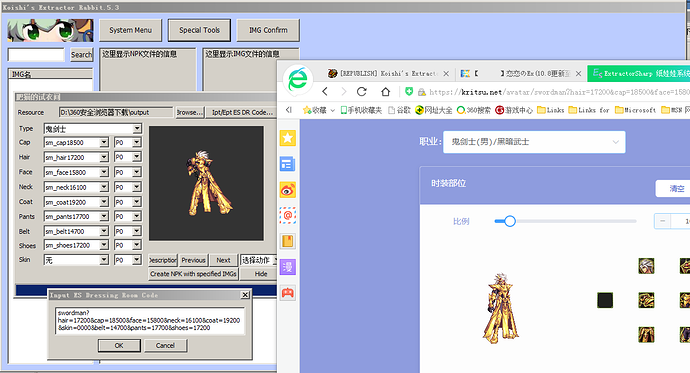Switch to the ExtractorSharp browser tab
Viewport: 690px width, 373px height.
pyautogui.click(x=639, y=73)
